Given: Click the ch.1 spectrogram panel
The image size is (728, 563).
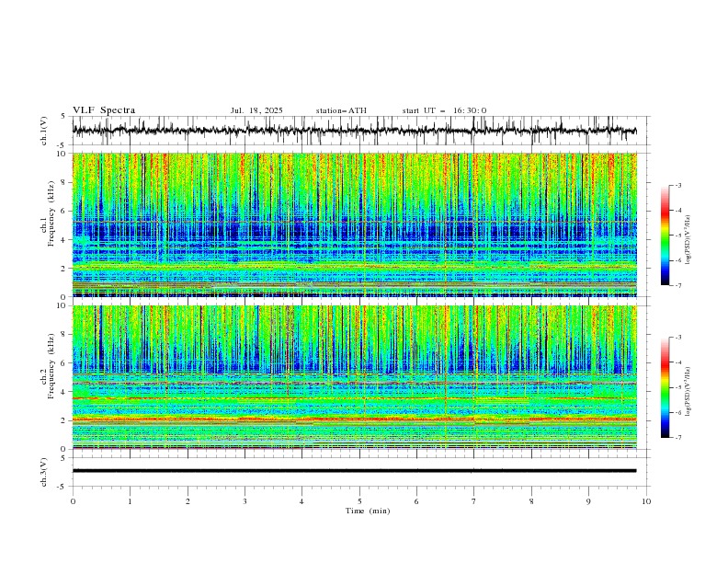Looking at the screenshot, I should pos(355,224).
